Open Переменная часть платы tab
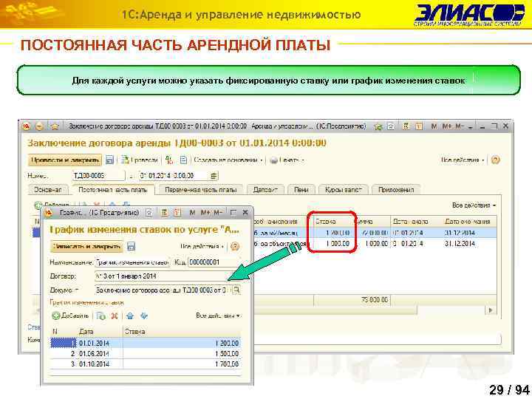Viewport: 532px width, 399px height. click(200, 190)
